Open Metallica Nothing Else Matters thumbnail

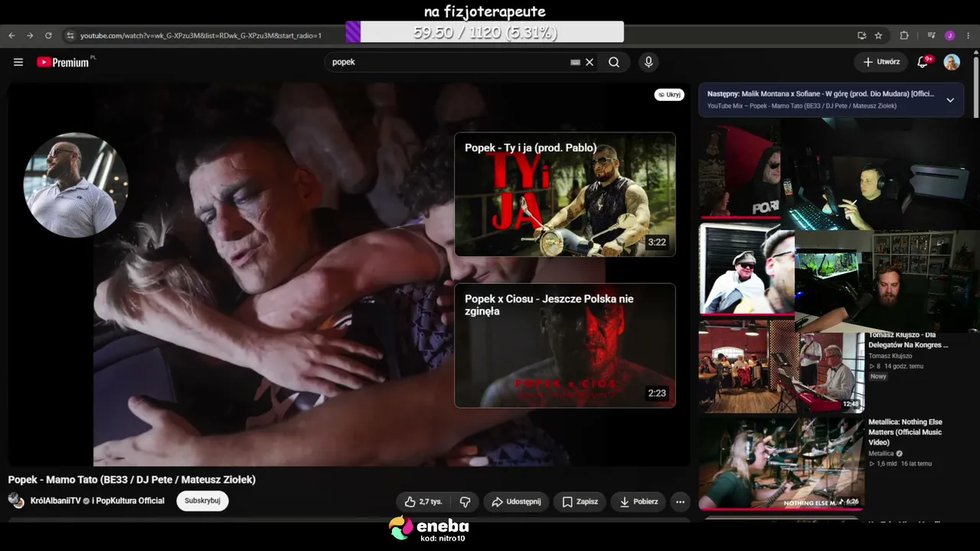782,464
